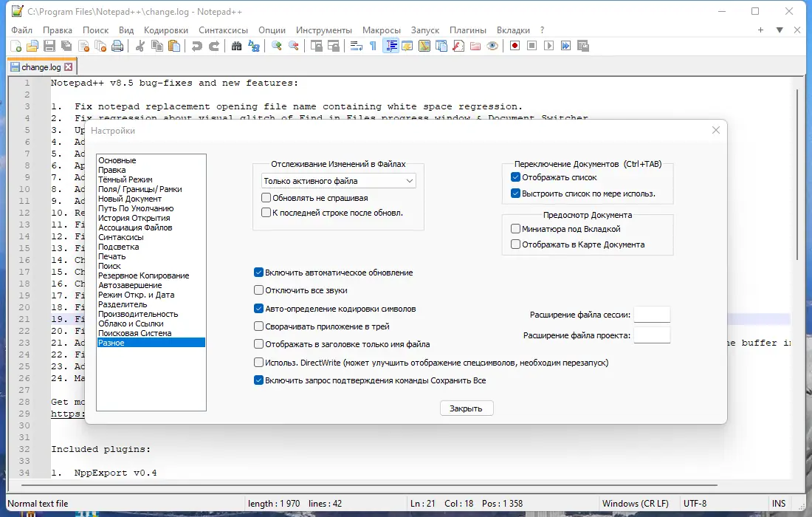The height and width of the screenshot is (517, 812).
Task: Open the Document Map toolbar icon
Action: [x=424, y=46]
